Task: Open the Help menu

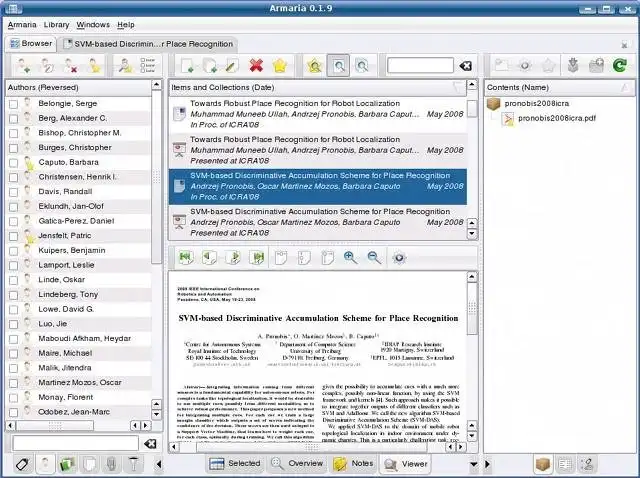Action: pyautogui.click(x=126, y=25)
